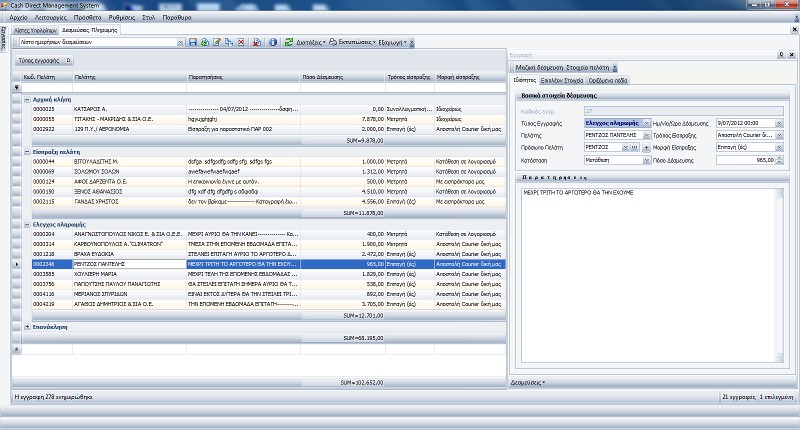Image resolution: width=800 pixels, height=430 pixels.
Task: Open the Παράθυρα menu
Action: point(177,17)
